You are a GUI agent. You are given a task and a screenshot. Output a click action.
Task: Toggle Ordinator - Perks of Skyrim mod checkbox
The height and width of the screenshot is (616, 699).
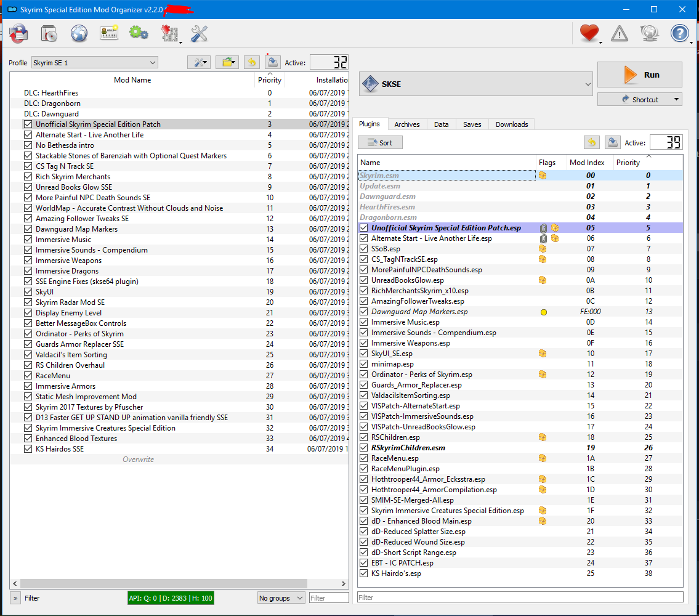click(28, 334)
